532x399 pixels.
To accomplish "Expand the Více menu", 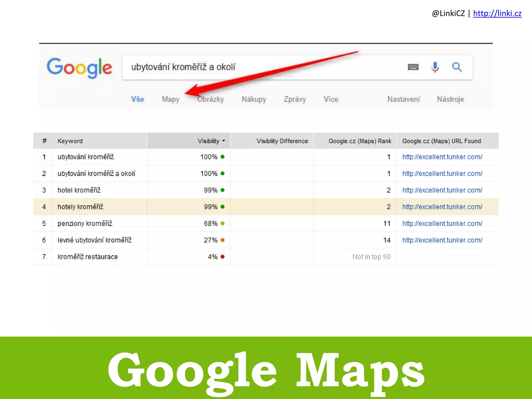I will pyautogui.click(x=331, y=99).
